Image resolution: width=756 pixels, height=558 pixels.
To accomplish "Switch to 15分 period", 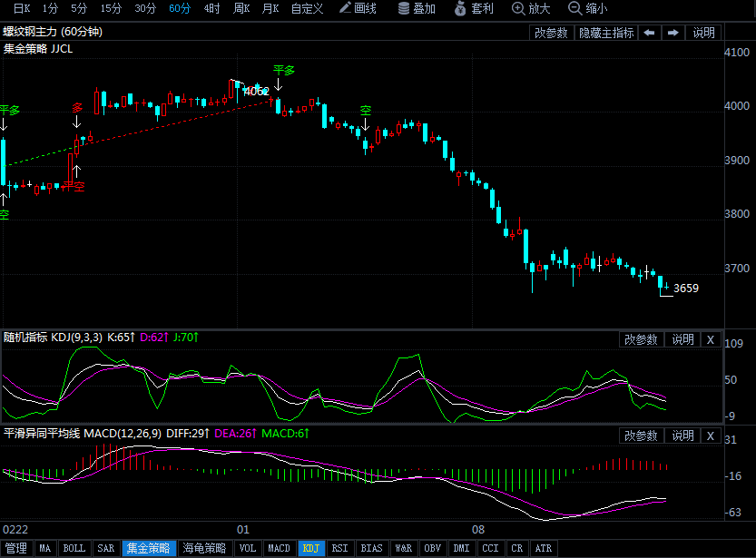I will 111,8.
